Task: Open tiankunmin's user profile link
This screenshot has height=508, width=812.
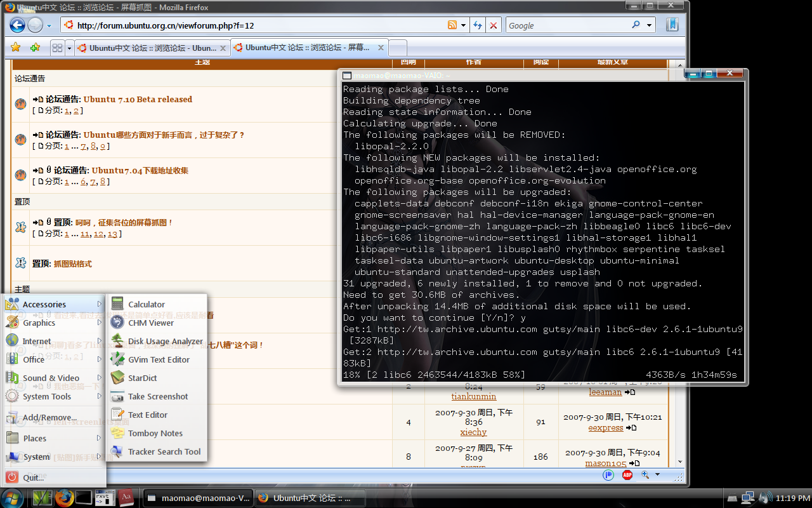Action: [x=474, y=396]
